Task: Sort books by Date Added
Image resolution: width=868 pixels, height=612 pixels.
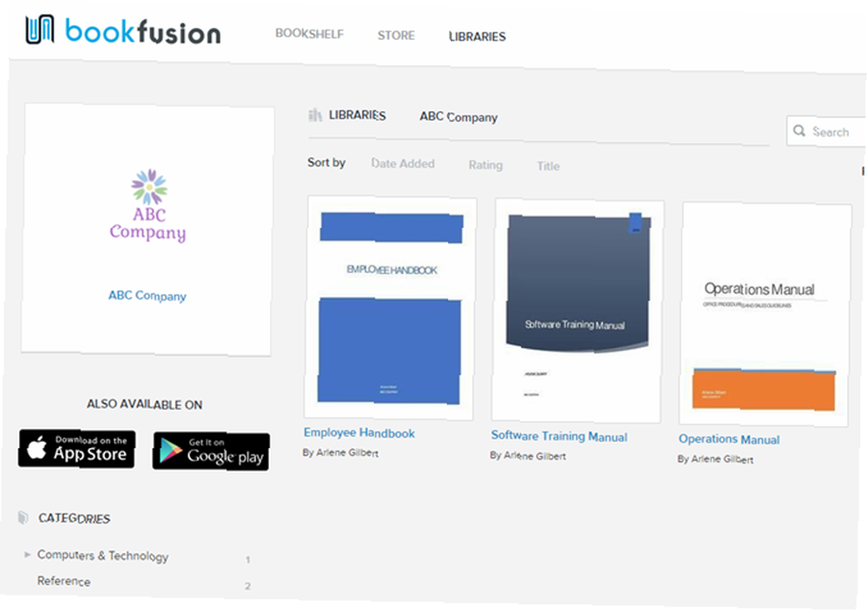Action: click(403, 163)
